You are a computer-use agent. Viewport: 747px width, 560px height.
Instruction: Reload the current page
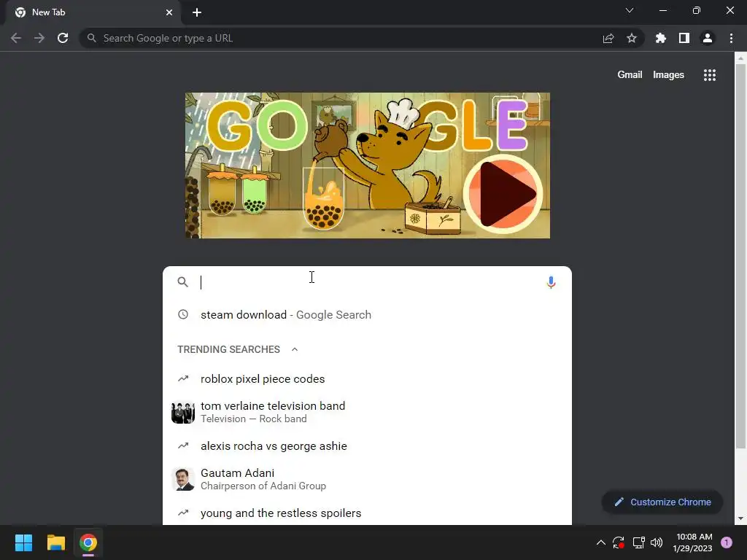tap(63, 38)
